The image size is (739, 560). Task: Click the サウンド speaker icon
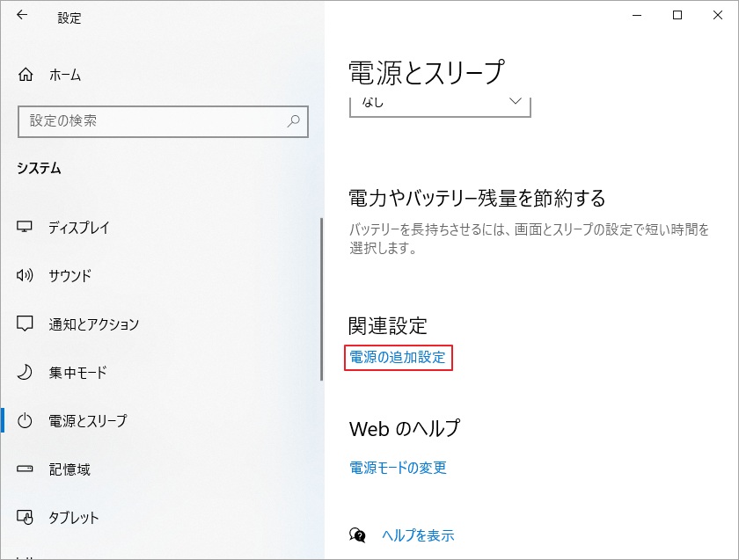[25, 275]
